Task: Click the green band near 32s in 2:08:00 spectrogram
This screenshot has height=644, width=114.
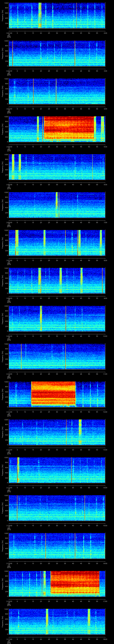Action: [x=61, y=280]
